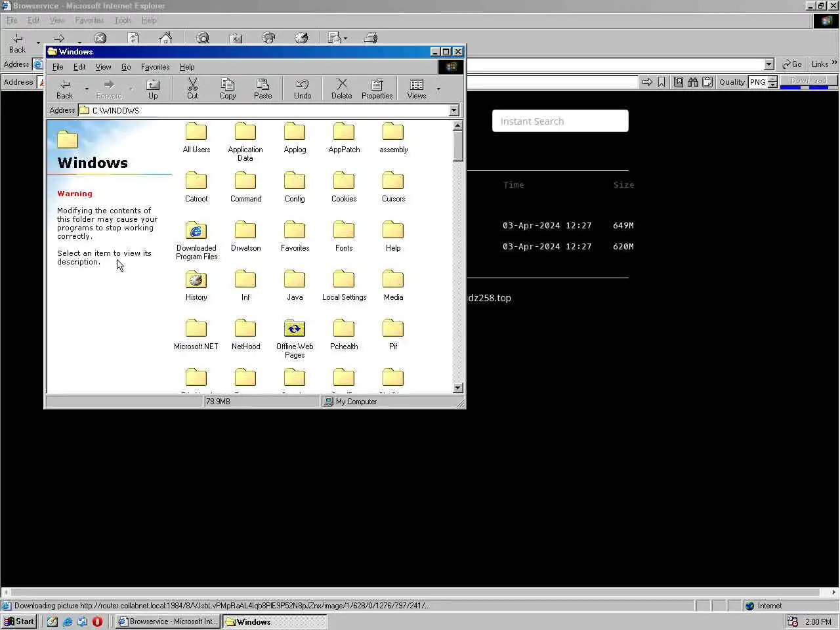Click scroll up arrow in folder list
This screenshot has height=630, width=840.
[x=458, y=125]
